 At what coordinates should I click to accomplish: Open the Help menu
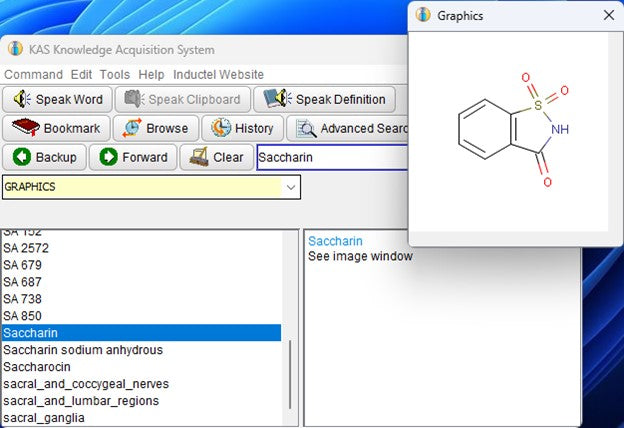[x=151, y=74]
